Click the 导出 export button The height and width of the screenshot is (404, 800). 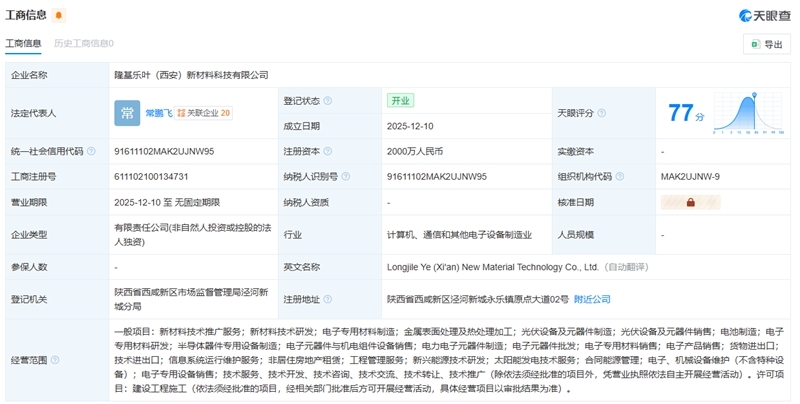[x=766, y=44]
